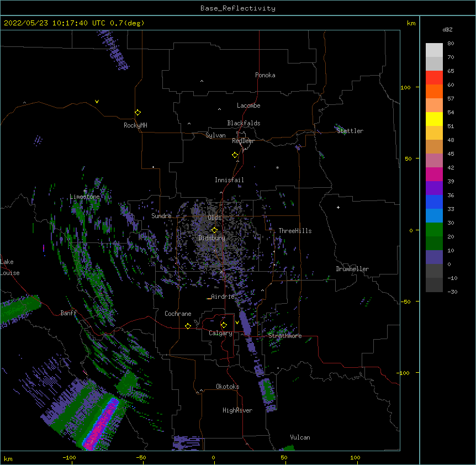Select the yellow diamond marker below Olds
The height and width of the screenshot is (465, 476).
click(x=214, y=230)
